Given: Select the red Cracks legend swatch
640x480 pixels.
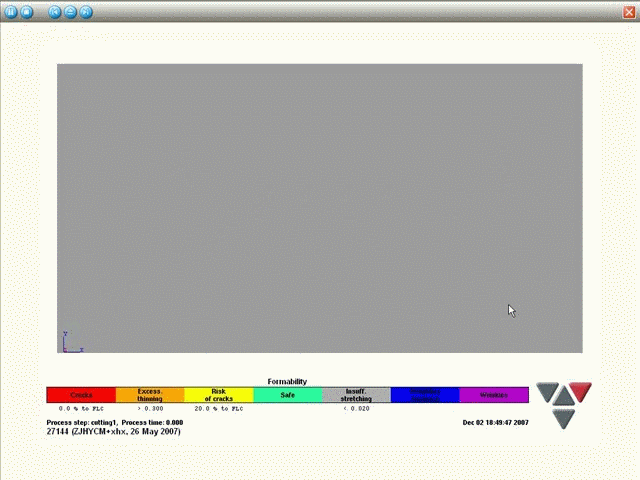Looking at the screenshot, I should point(81,395).
